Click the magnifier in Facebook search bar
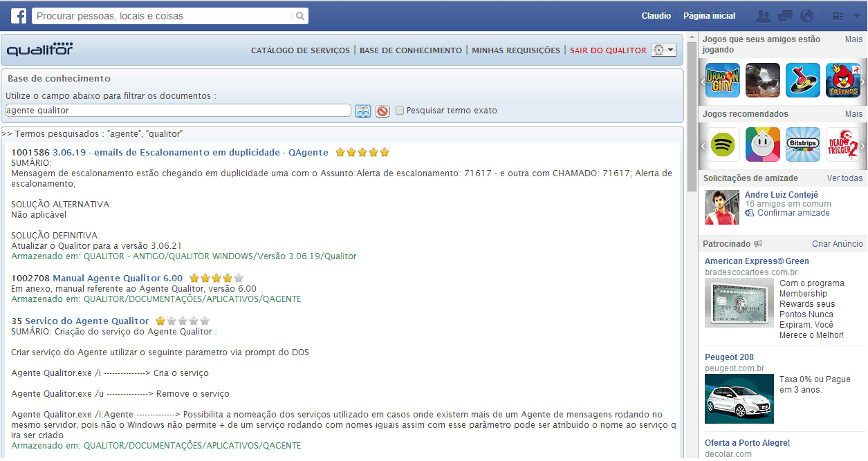The height and width of the screenshot is (461, 868). pyautogui.click(x=300, y=16)
